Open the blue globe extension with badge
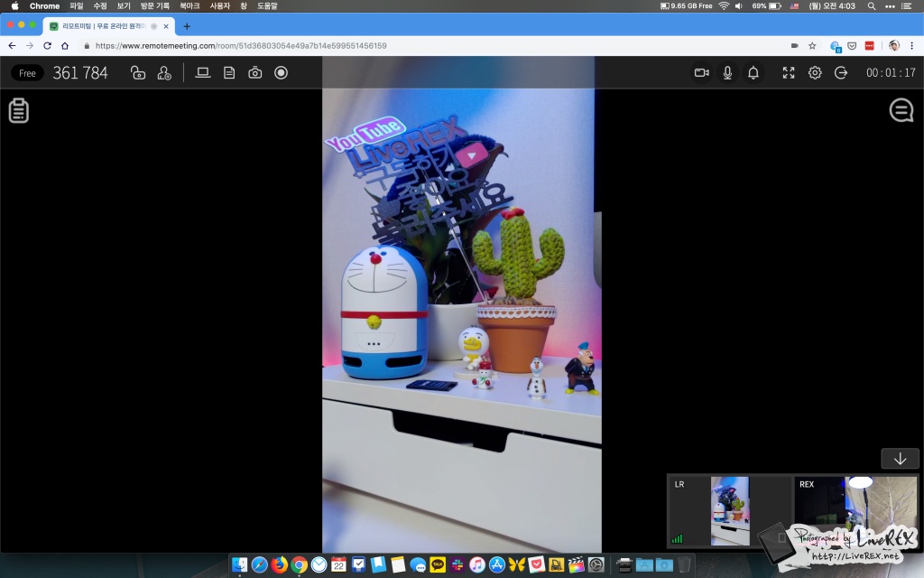Image resolution: width=924 pixels, height=578 pixels. (835, 46)
